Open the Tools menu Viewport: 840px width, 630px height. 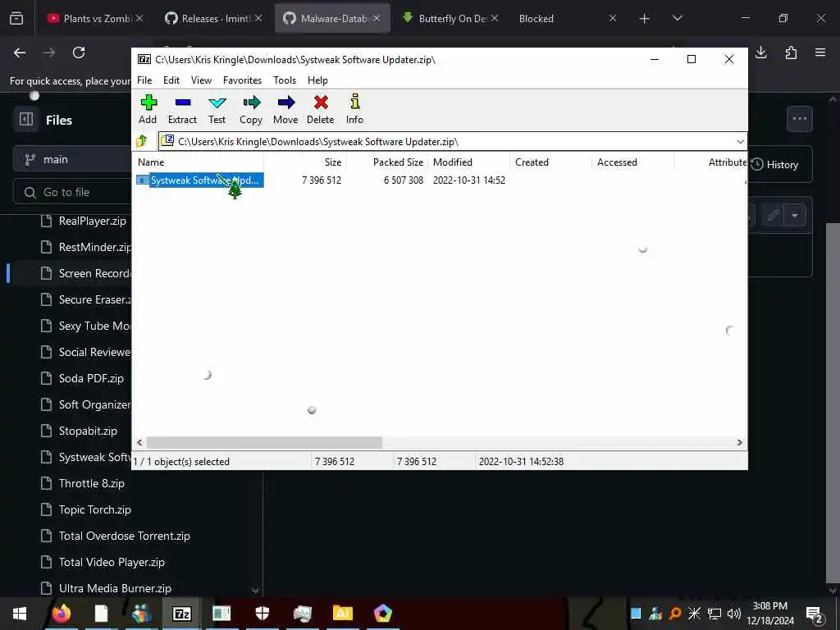[285, 80]
